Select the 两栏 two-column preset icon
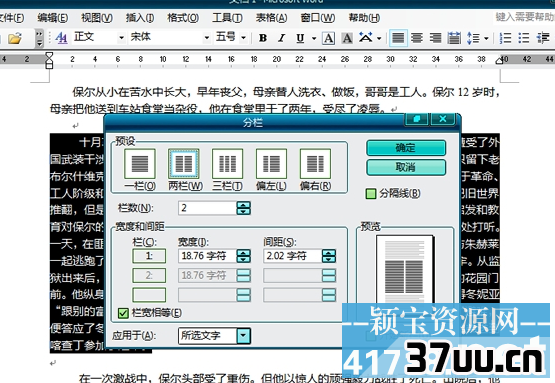The image size is (555, 383). [x=183, y=164]
